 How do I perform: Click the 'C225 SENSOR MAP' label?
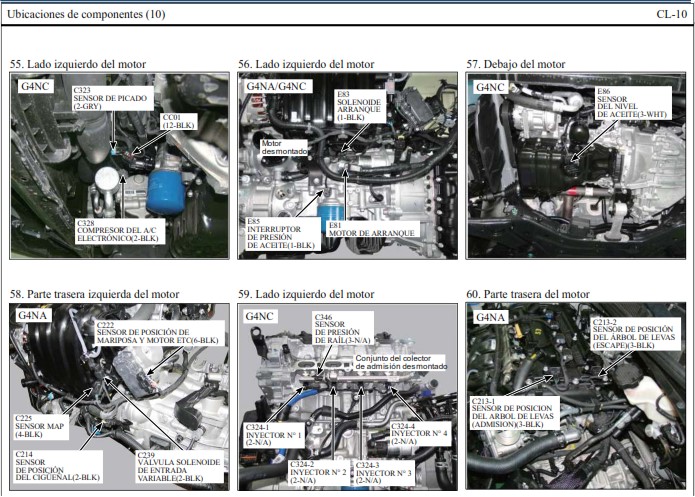click(x=41, y=427)
